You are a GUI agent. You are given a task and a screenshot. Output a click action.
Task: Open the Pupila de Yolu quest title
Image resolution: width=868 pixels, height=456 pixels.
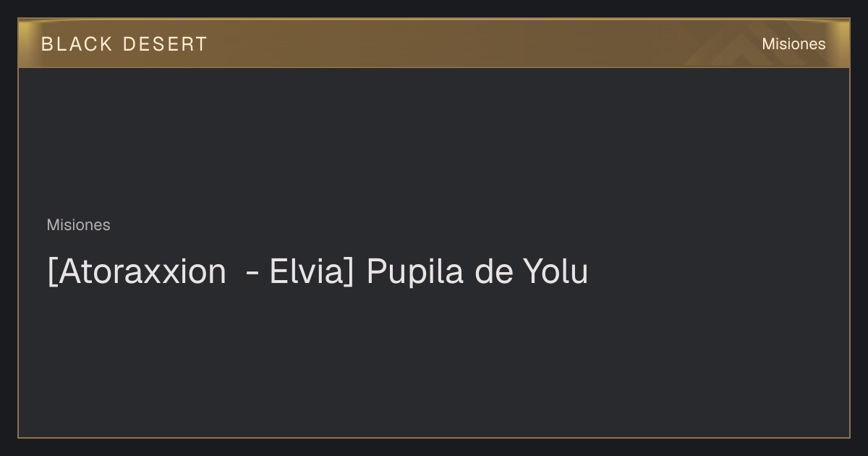(318, 272)
